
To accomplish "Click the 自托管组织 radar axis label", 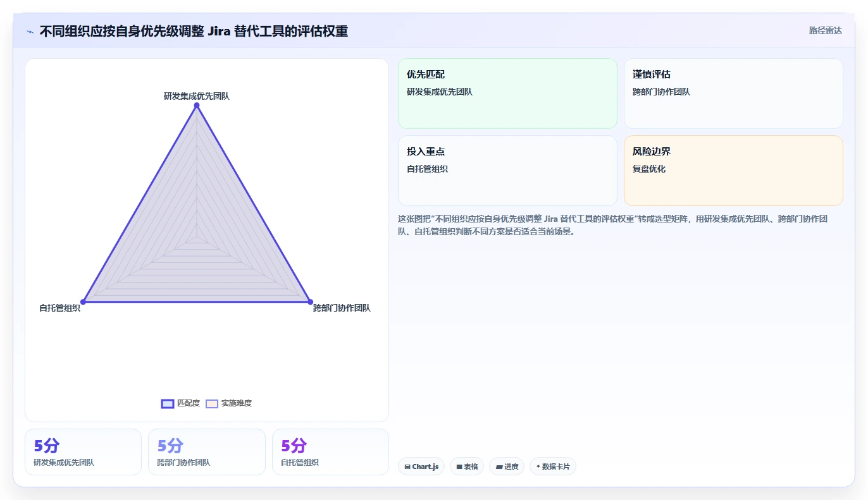I will 59,308.
